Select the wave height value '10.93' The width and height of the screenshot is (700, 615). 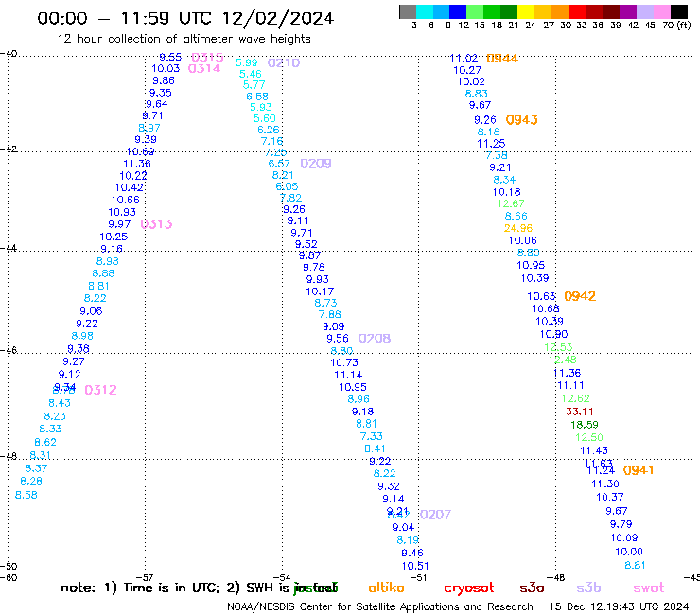click(122, 212)
